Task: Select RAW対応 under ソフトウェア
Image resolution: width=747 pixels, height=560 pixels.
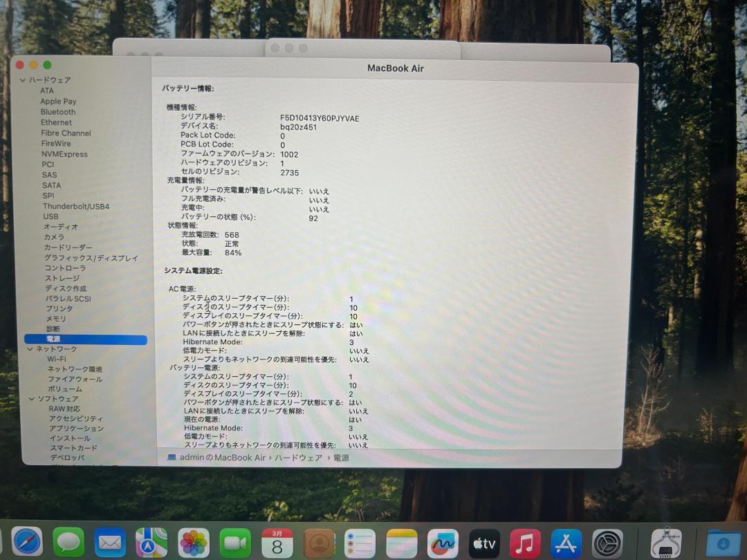Action: click(64, 409)
